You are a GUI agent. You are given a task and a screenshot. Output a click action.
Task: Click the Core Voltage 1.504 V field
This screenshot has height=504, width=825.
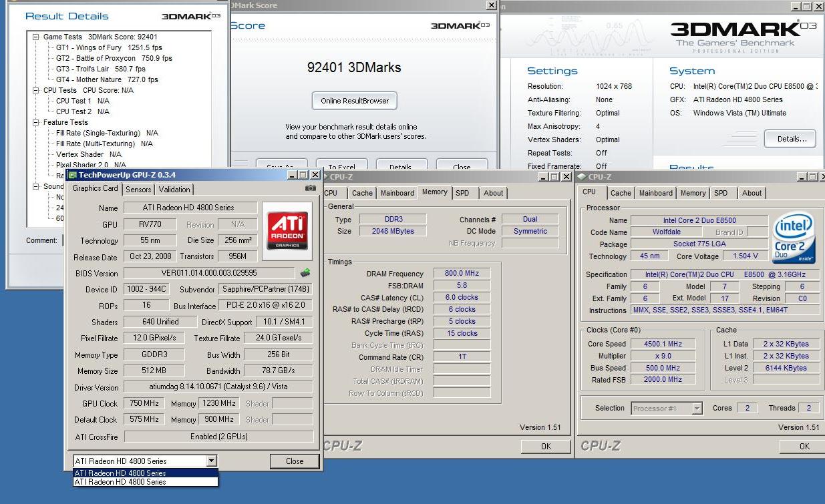[746, 256]
